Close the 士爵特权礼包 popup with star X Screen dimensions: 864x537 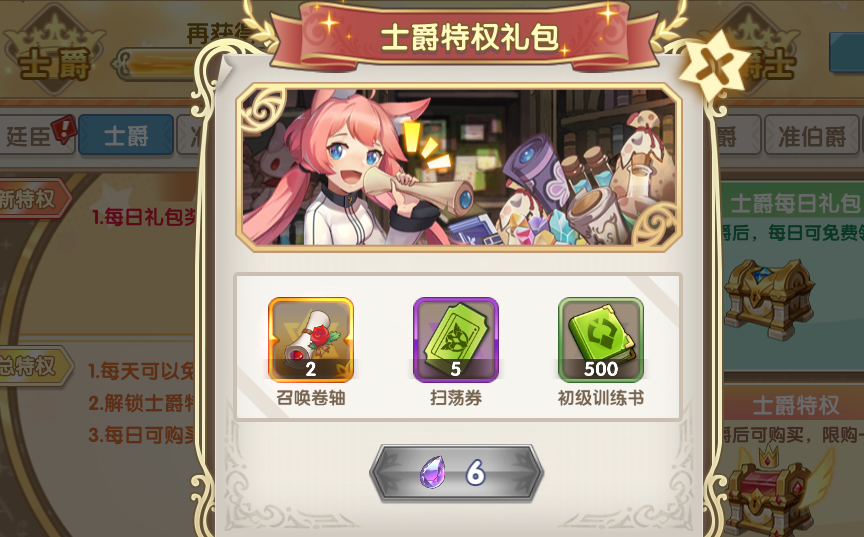[716, 67]
